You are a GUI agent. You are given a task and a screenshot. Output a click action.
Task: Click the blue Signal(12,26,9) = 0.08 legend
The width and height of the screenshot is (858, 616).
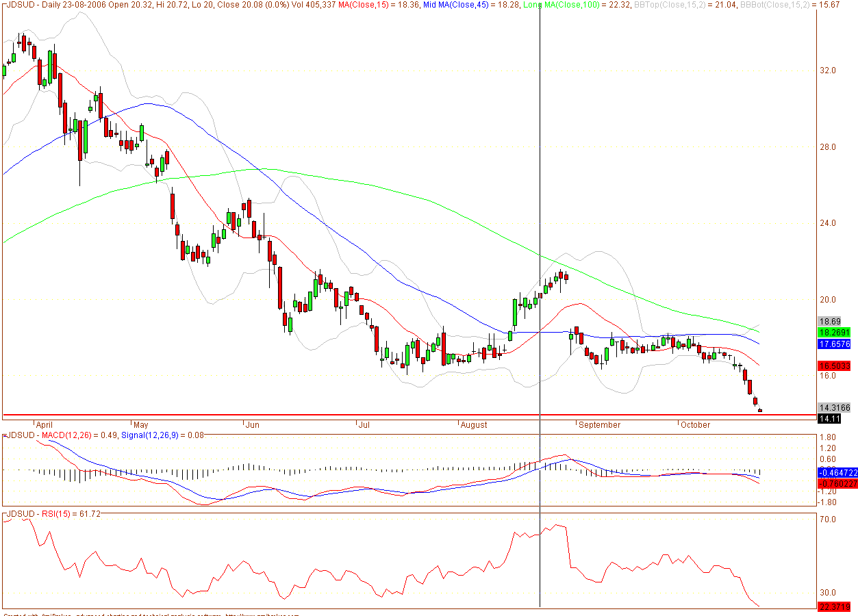click(164, 435)
